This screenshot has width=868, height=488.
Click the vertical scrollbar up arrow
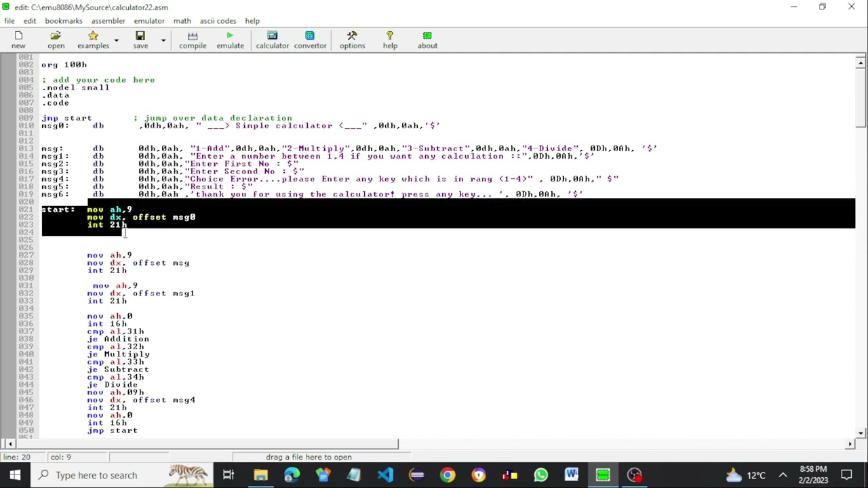(x=861, y=62)
